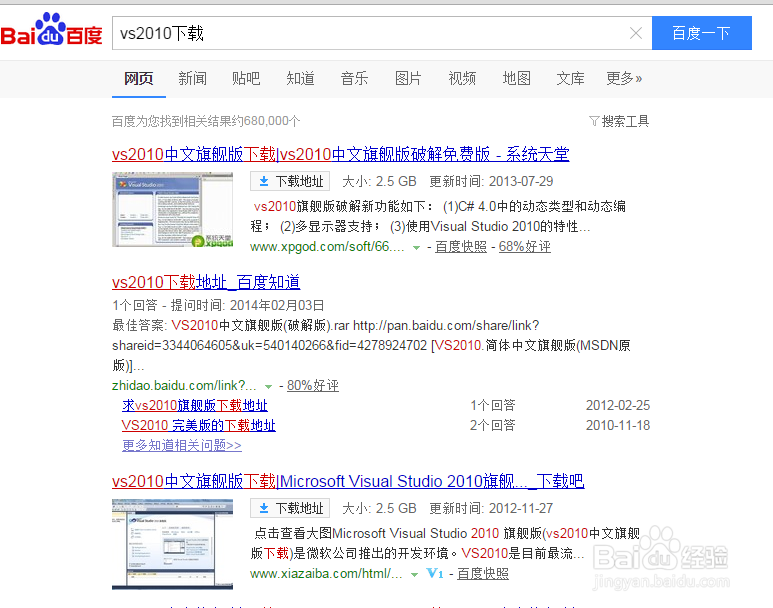Expand dropdown arrow next to www.xiazaiba.com URL

click(x=415, y=574)
